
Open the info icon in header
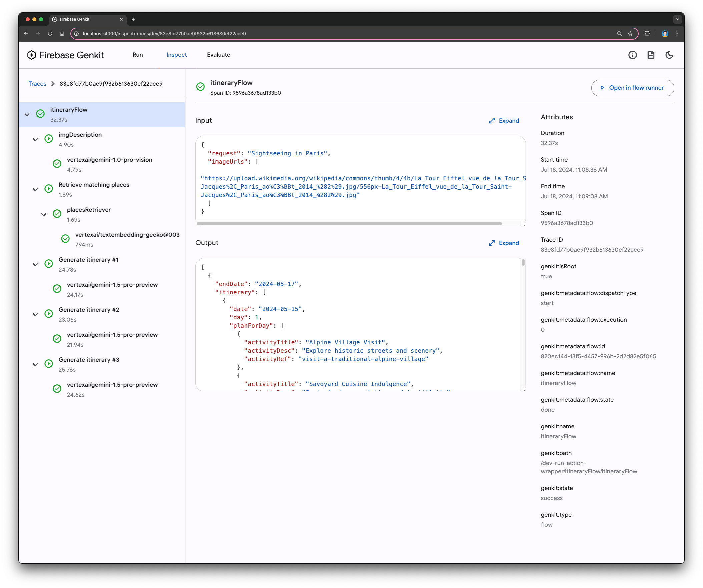click(x=632, y=55)
